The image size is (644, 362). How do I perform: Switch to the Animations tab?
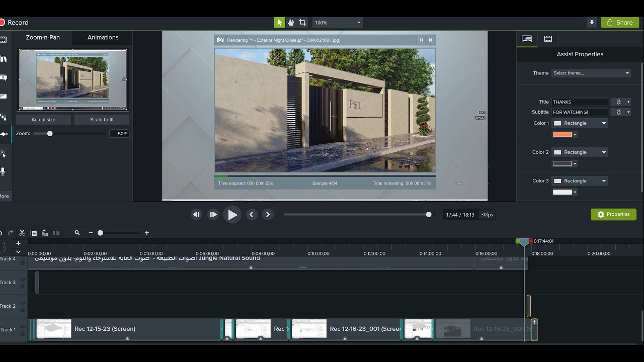click(x=103, y=38)
